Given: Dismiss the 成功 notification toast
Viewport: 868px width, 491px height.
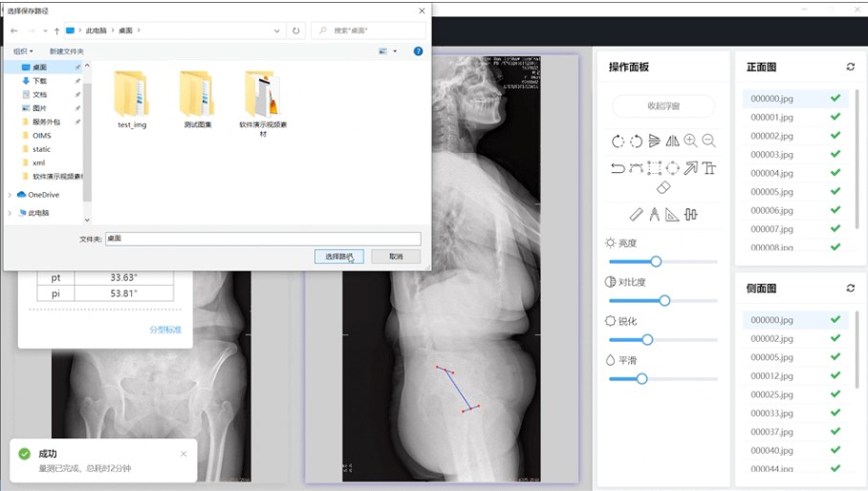Looking at the screenshot, I should 184,454.
